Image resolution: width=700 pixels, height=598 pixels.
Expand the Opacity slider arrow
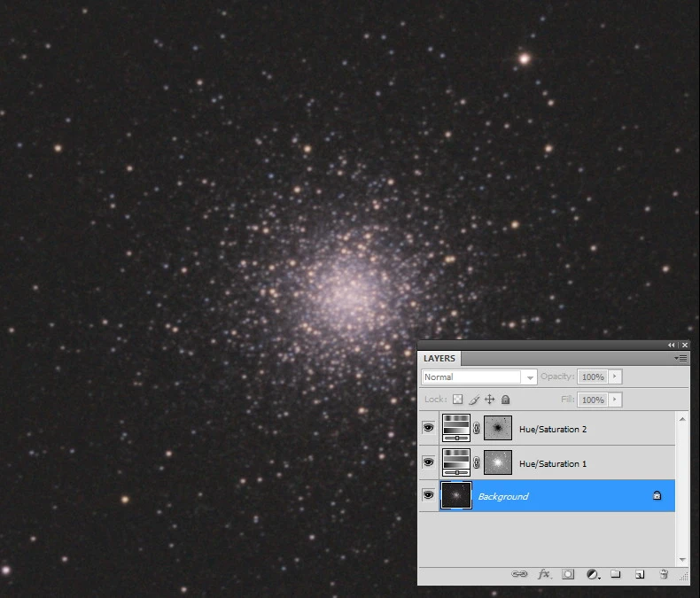(x=614, y=377)
